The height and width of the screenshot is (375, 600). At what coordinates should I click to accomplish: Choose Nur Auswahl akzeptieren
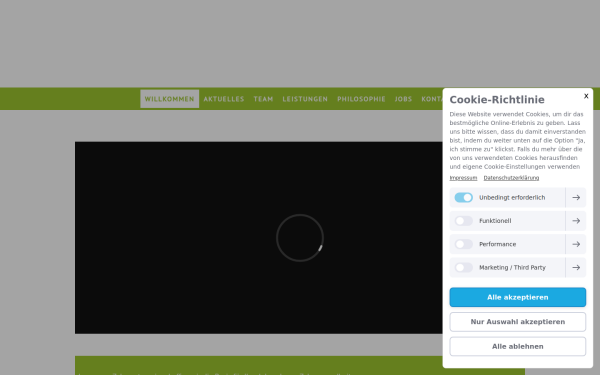[517, 322]
